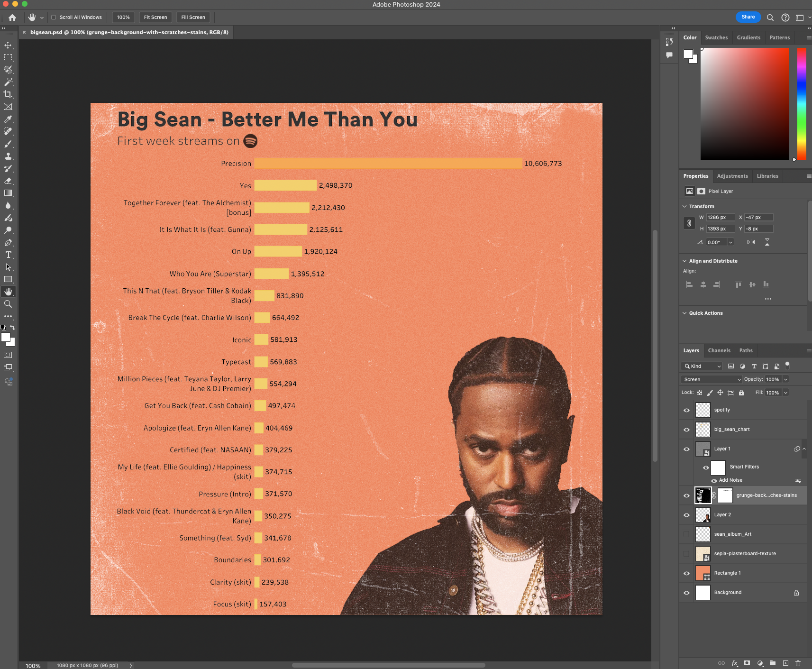Switch to the Libraries tab

(x=767, y=176)
